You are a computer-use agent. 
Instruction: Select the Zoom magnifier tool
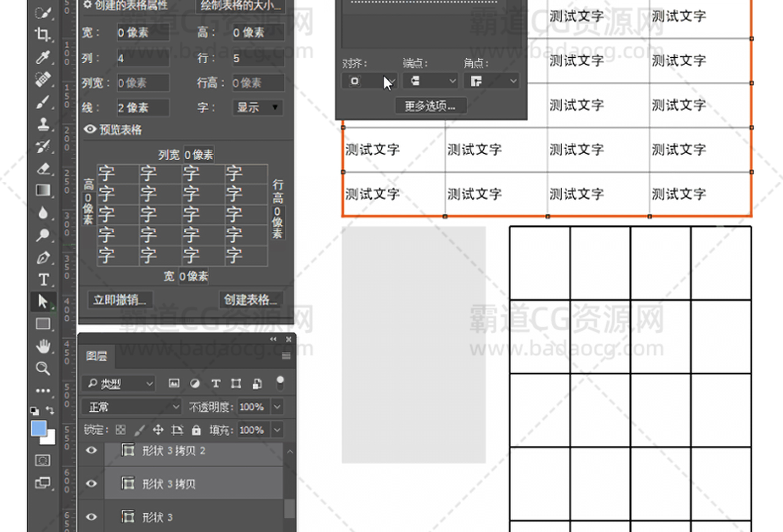(43, 368)
